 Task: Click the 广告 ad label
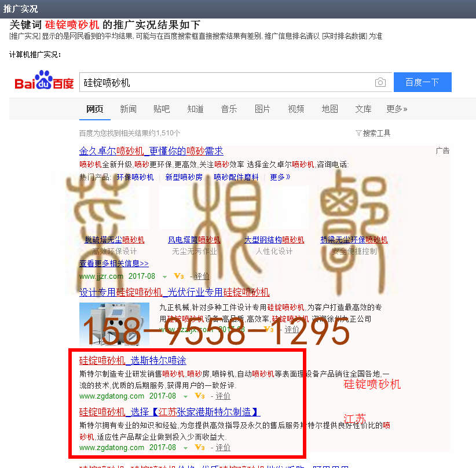point(442,151)
